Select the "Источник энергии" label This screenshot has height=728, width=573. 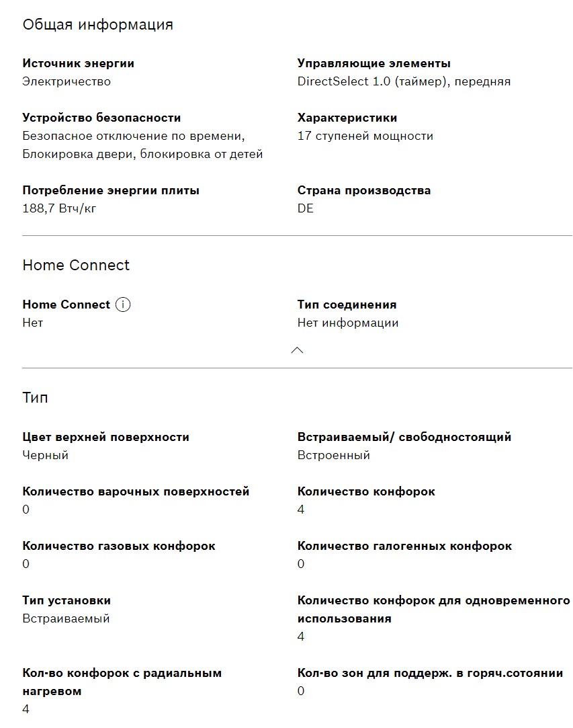point(78,63)
